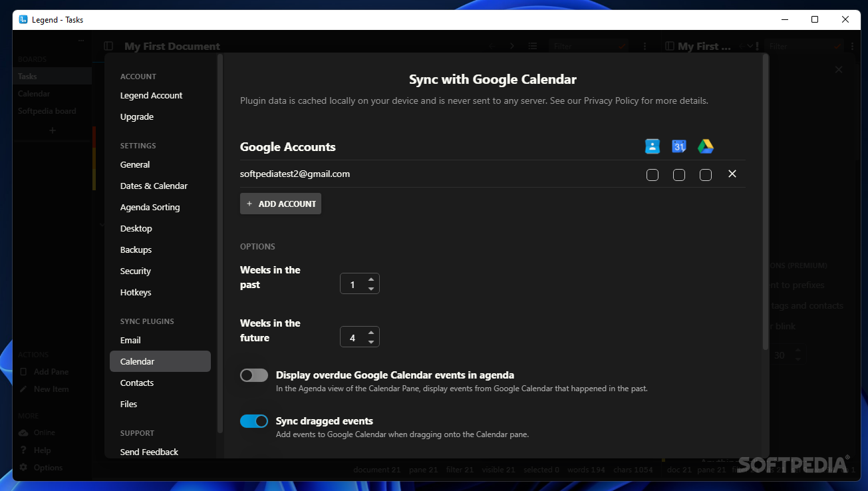Click the chars 1054 status entry

[632, 470]
